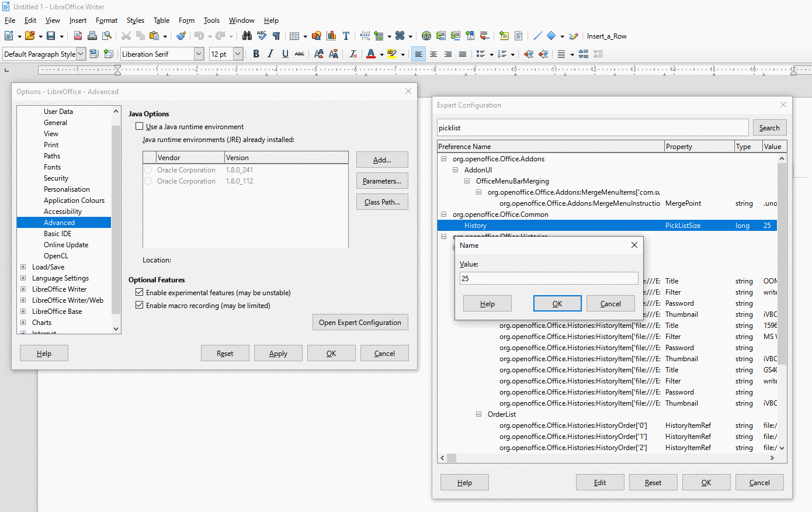The height and width of the screenshot is (512, 812).
Task: Click the Insert Chart icon
Action: [331, 36]
